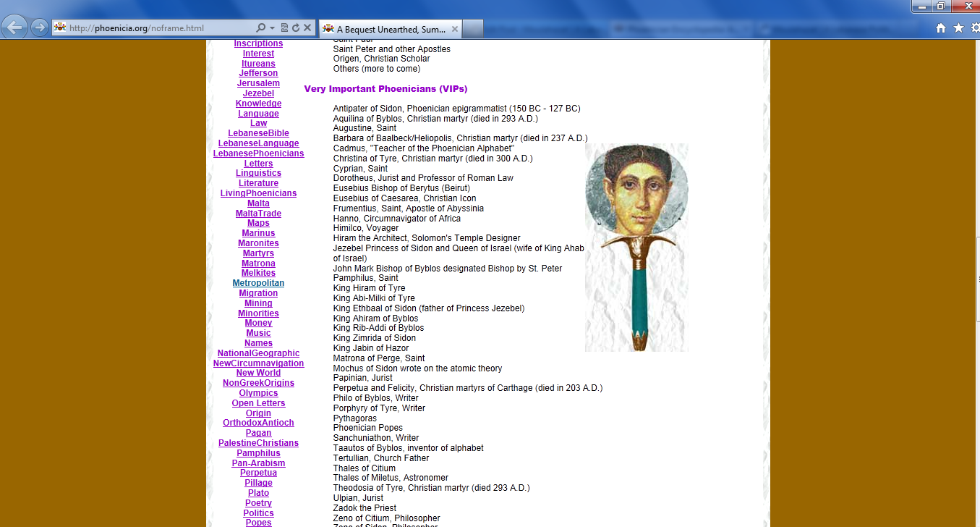Visit the NationalGeographic link
Image resolution: width=980 pixels, height=527 pixels.
pos(258,353)
